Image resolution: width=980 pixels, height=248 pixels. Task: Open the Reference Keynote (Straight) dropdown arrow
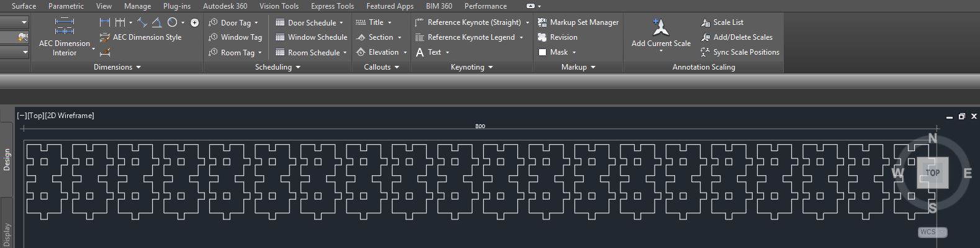527,23
